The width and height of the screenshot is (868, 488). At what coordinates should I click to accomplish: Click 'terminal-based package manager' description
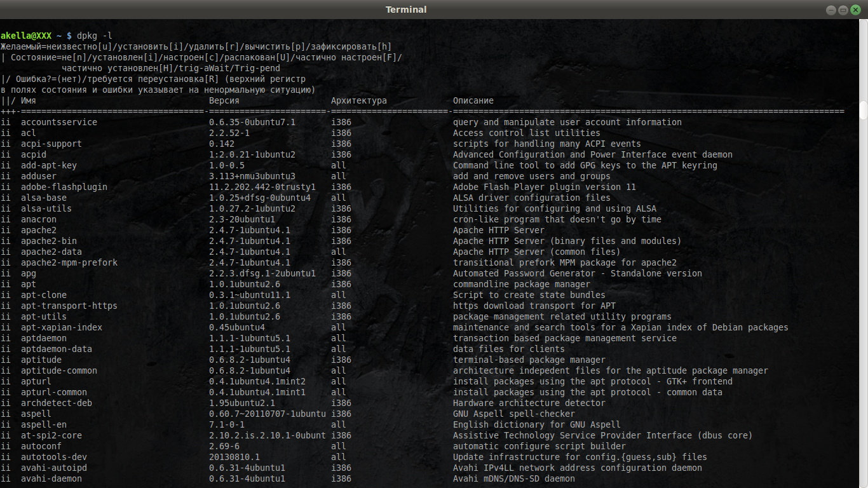click(529, 360)
